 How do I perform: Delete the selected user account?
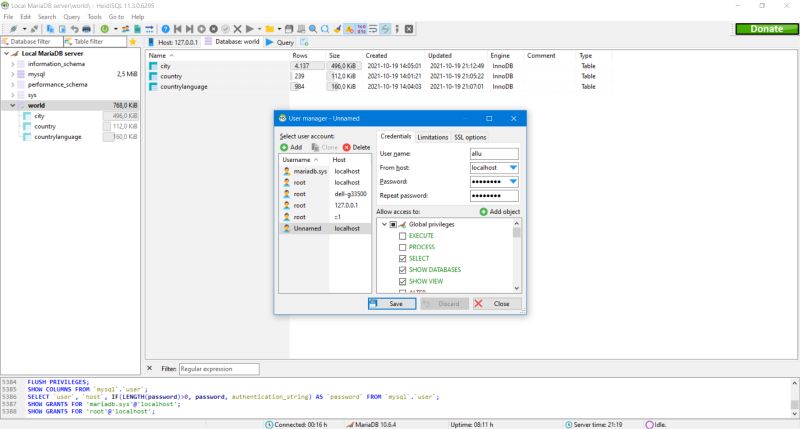pos(356,147)
